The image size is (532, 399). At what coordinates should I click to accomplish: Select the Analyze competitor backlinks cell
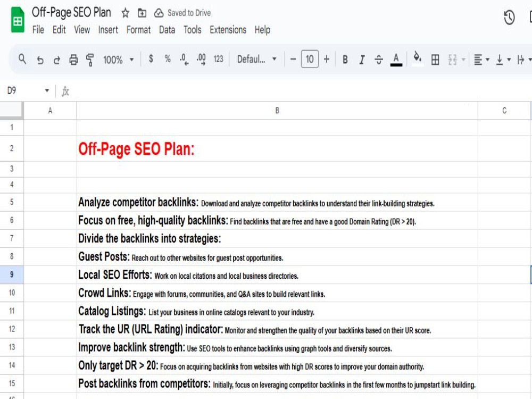coord(277,202)
